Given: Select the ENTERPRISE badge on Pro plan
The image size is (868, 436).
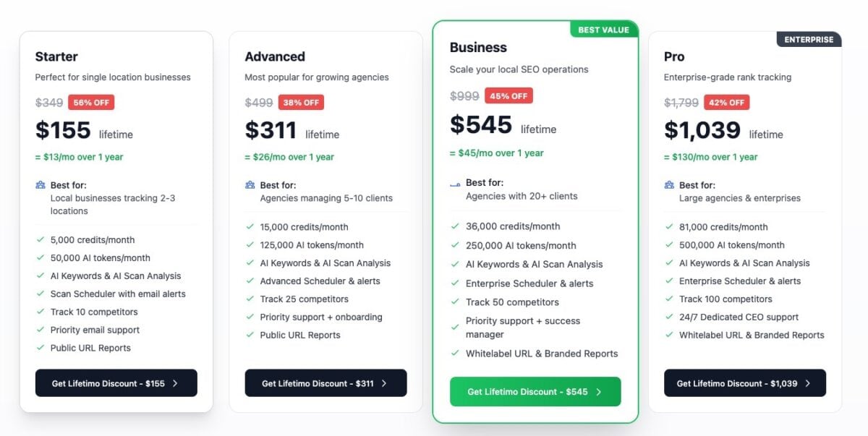Looking at the screenshot, I should coord(809,40).
